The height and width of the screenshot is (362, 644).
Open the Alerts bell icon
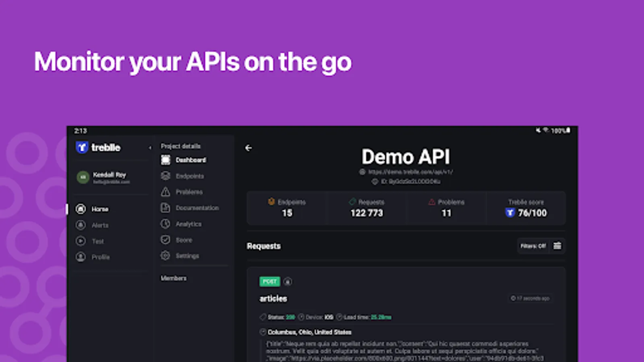[81, 225]
